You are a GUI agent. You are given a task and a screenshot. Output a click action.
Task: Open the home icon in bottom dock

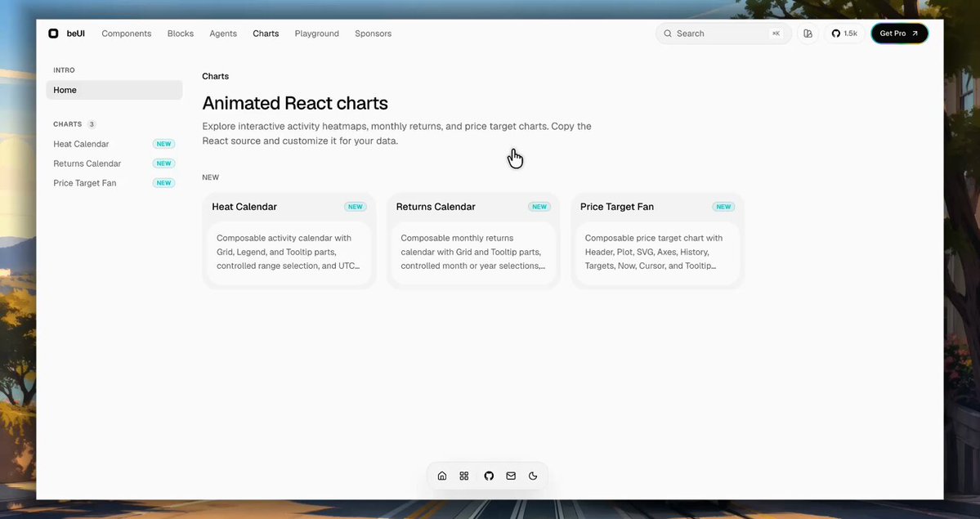pos(442,476)
